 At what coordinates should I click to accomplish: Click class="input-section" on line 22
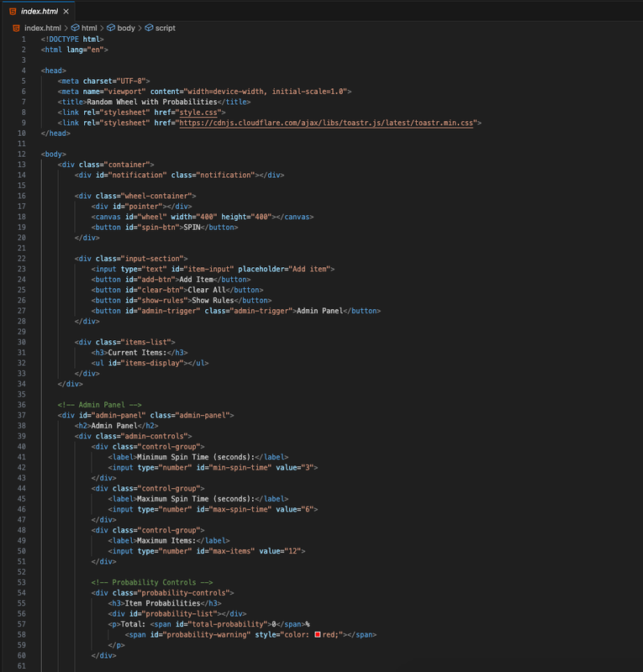point(140,259)
